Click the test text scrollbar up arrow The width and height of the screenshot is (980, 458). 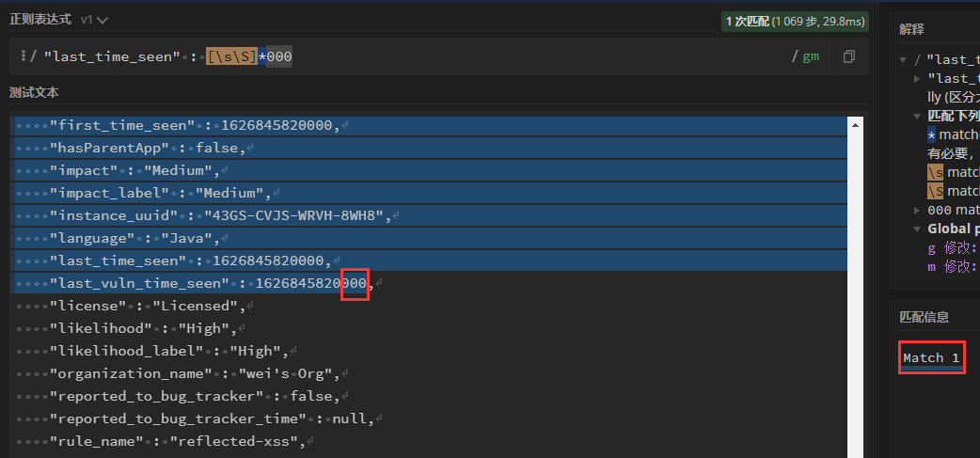click(854, 124)
